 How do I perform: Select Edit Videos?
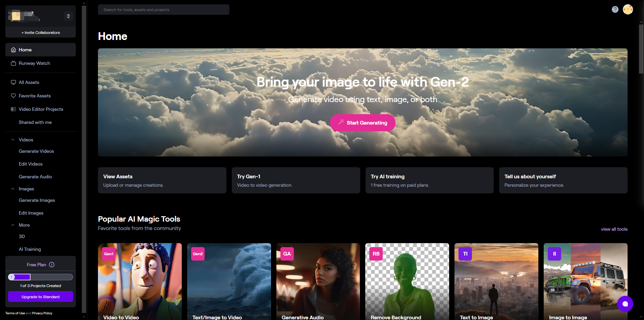point(31,164)
